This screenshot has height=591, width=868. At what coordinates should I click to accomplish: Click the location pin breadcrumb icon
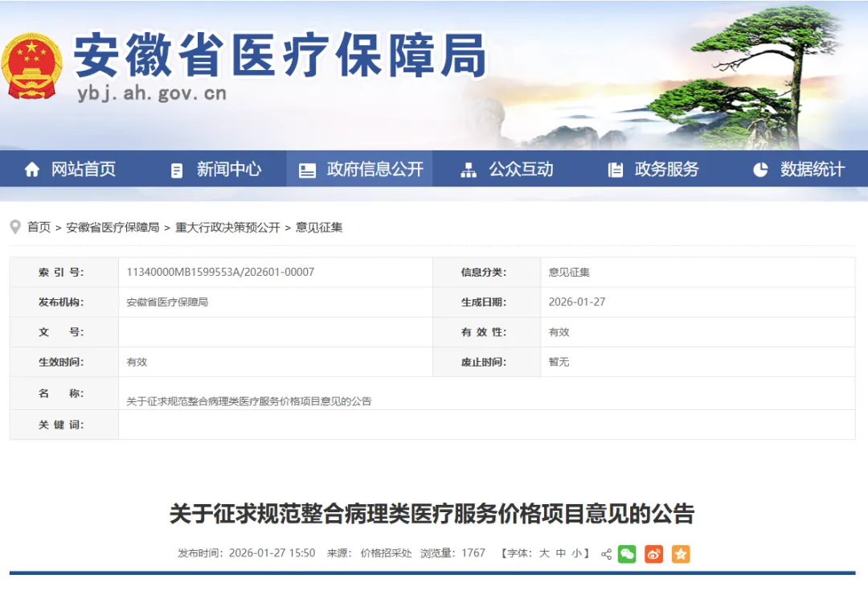point(15,227)
